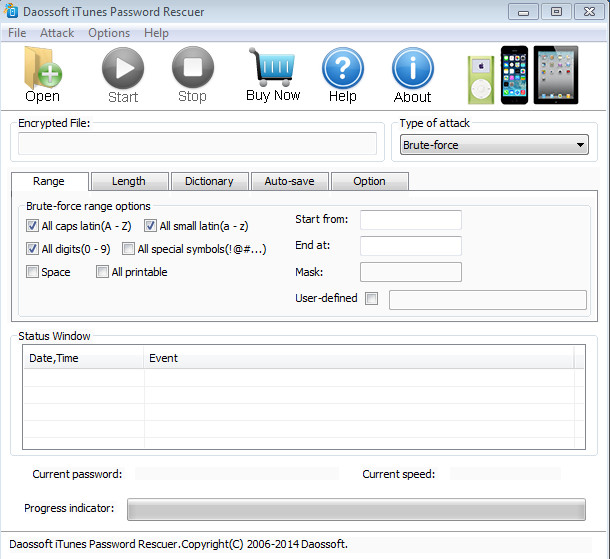Click the Encrypted File path field
This screenshot has width=610, height=559.
[197, 143]
